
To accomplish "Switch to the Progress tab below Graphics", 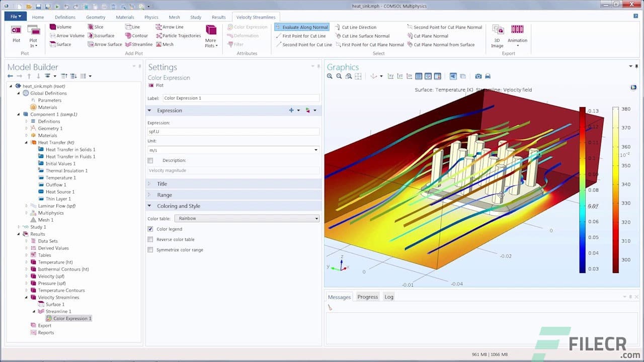I will (367, 297).
